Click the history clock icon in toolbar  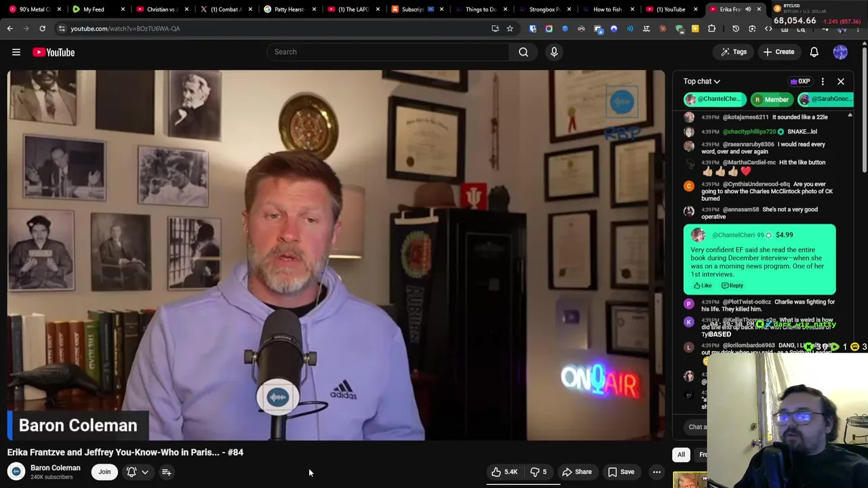736,28
